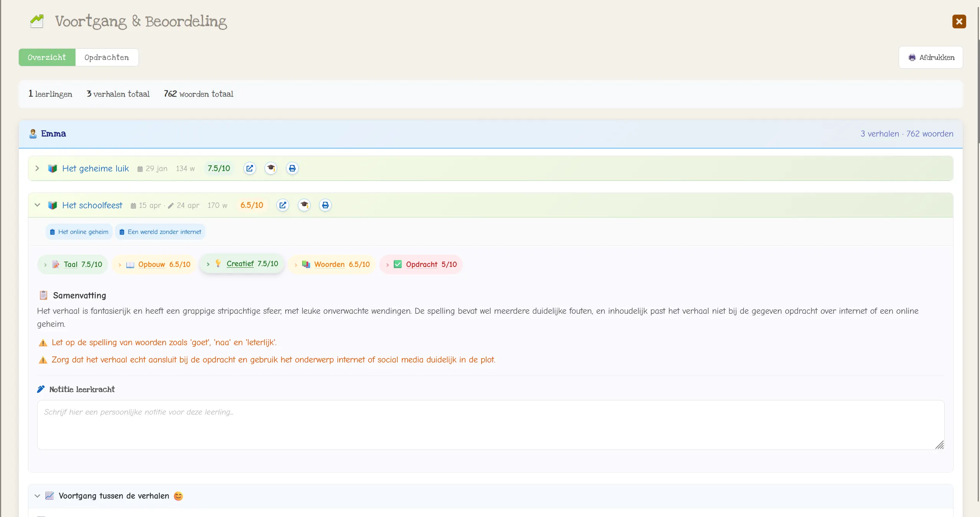Click the '134 w' word count
Image resolution: width=980 pixels, height=517 pixels.
tap(186, 169)
